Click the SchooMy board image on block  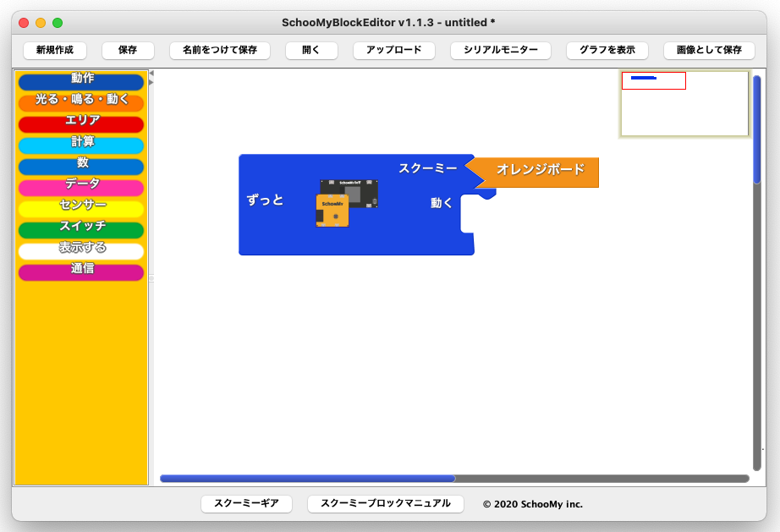point(347,203)
